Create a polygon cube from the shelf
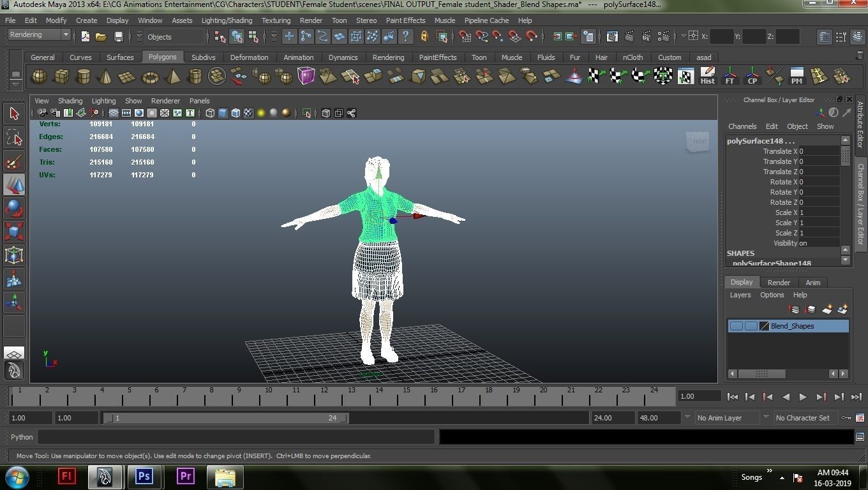This screenshot has height=490, width=868. [x=61, y=77]
